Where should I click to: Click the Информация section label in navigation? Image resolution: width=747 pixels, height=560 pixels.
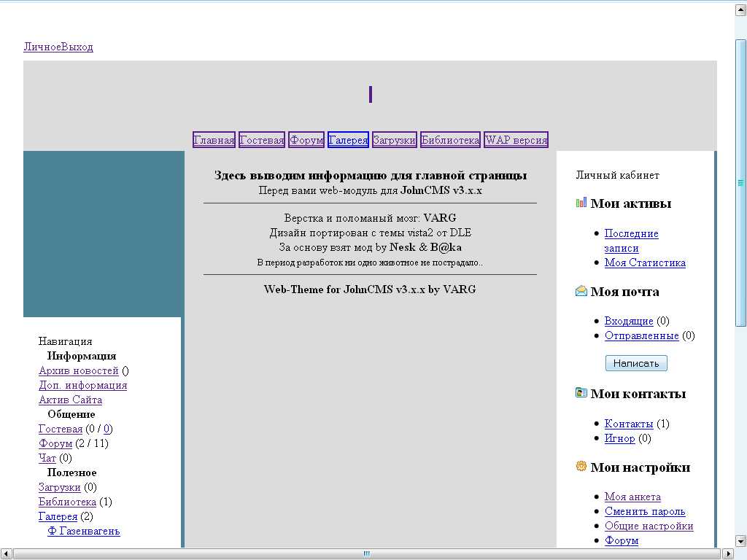(x=82, y=356)
